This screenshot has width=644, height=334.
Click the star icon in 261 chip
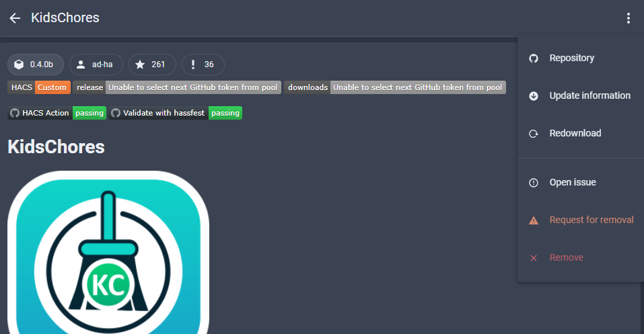click(140, 65)
